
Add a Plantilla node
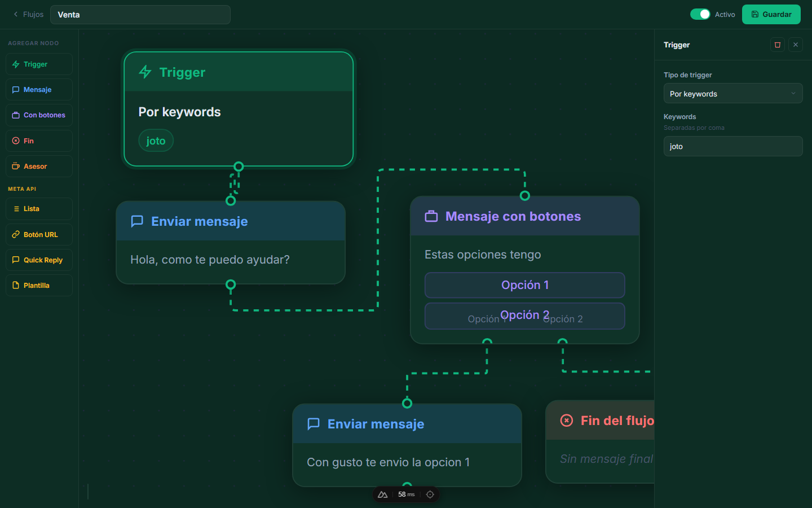39,286
